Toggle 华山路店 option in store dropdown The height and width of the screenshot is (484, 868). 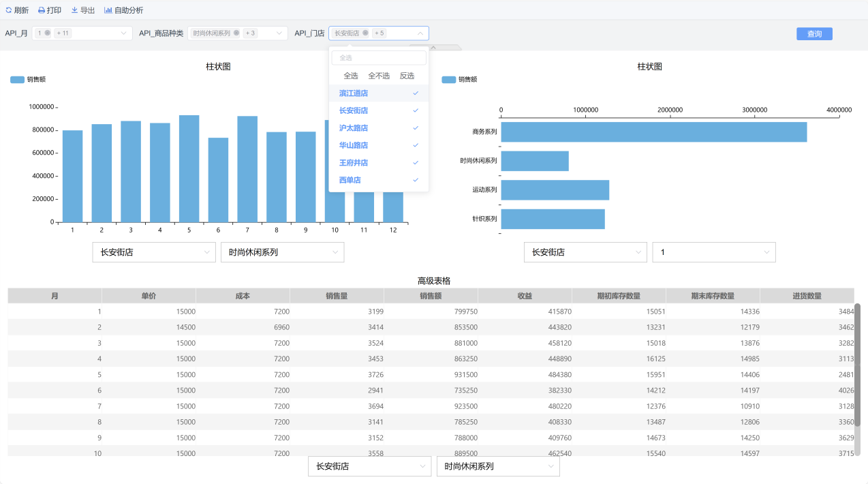coord(379,145)
